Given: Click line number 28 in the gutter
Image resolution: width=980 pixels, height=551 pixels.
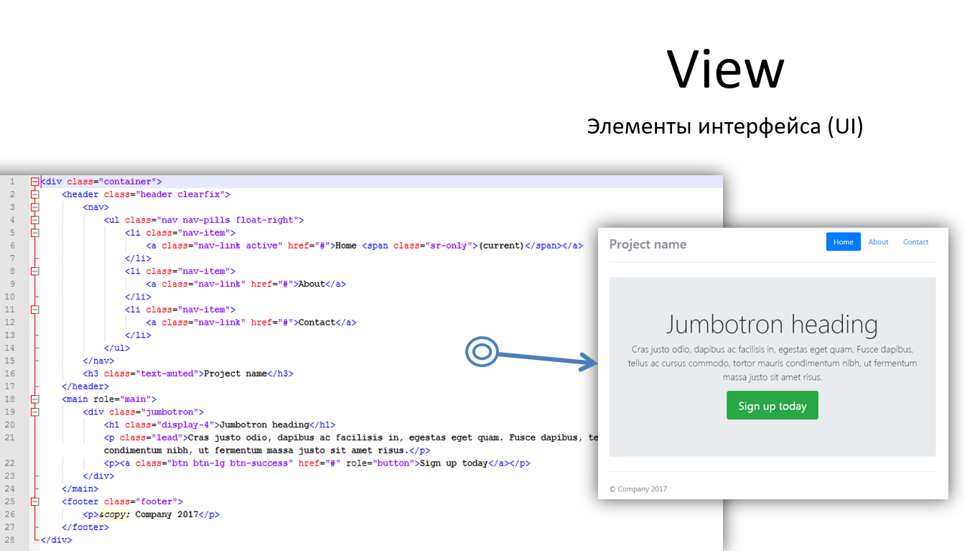Looking at the screenshot, I should 10,540.
